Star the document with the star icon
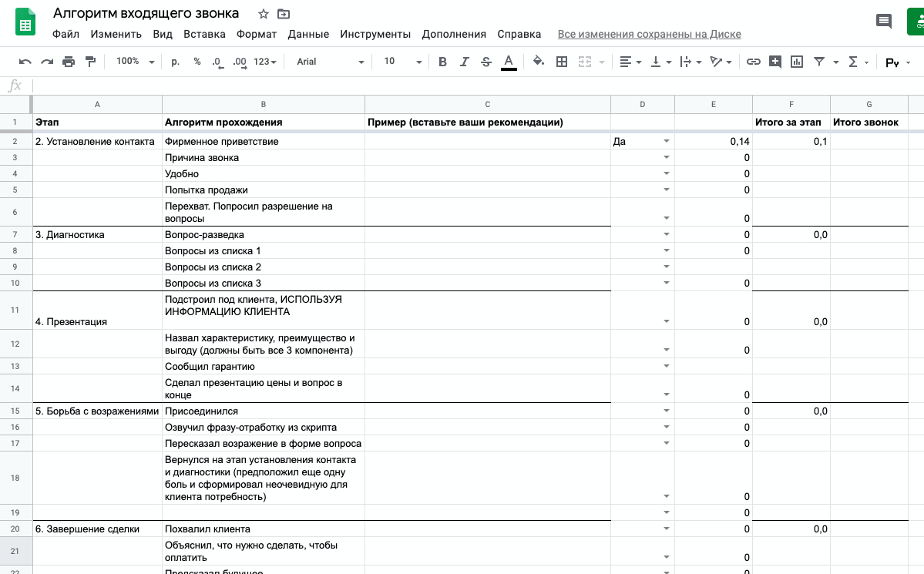924x574 pixels. coord(264,14)
